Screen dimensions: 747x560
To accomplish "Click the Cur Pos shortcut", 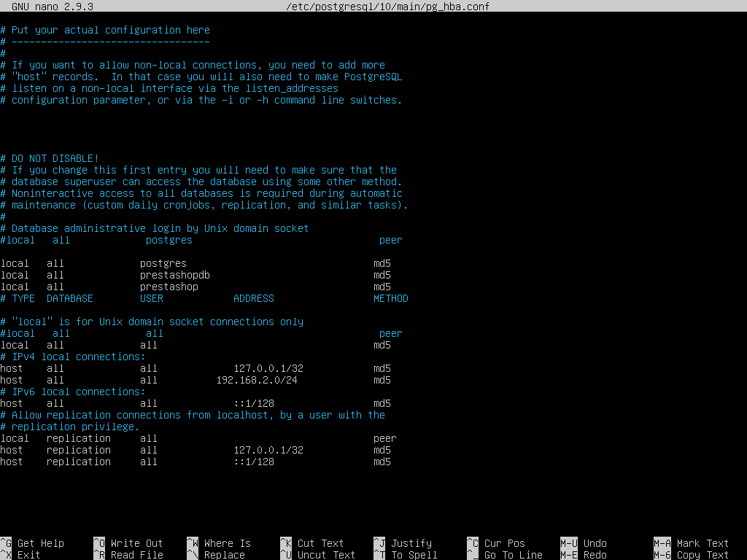I will (504, 543).
